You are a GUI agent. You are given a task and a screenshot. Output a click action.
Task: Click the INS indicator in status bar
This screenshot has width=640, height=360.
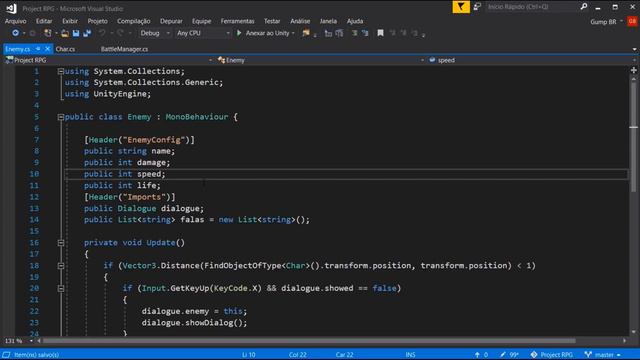coord(410,355)
